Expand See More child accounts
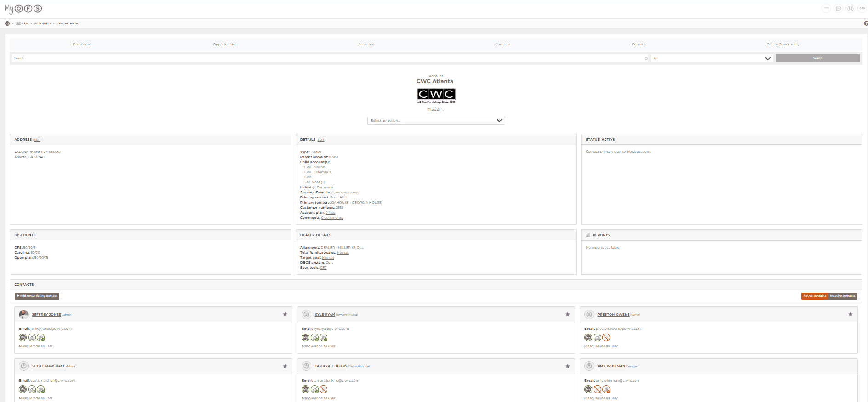868x402 pixels. (314, 182)
